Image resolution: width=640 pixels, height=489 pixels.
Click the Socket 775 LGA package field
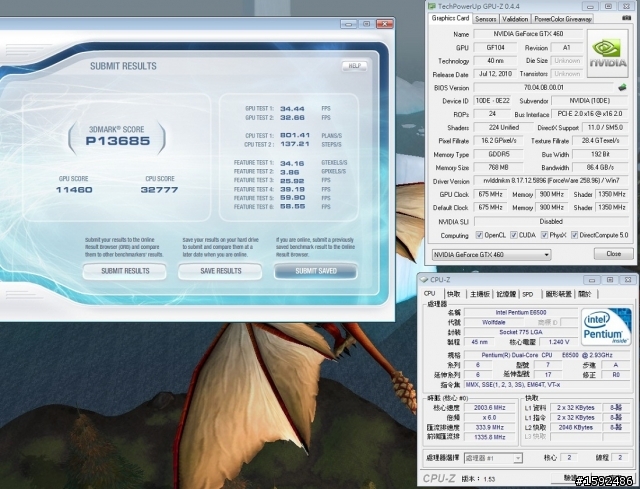tap(521, 332)
